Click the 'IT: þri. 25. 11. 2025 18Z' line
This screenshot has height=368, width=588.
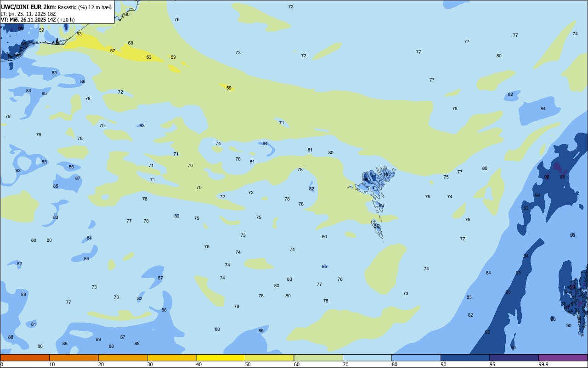pos(28,14)
